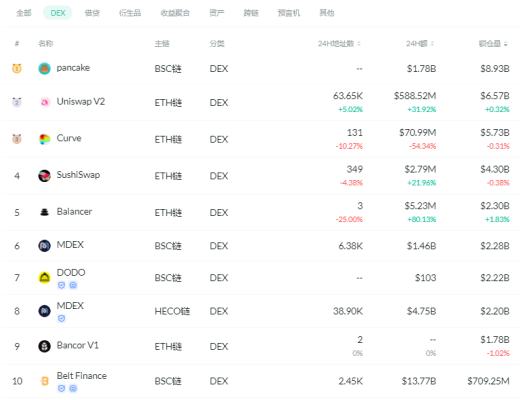This screenshot has height=400, width=520.
Task: Open the Uniswap V2 name link
Action: click(81, 101)
